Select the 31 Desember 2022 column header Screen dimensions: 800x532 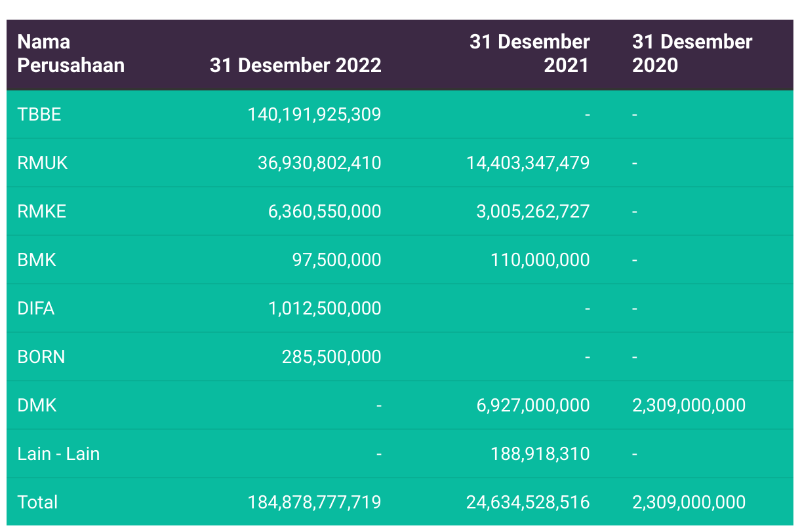(x=295, y=66)
